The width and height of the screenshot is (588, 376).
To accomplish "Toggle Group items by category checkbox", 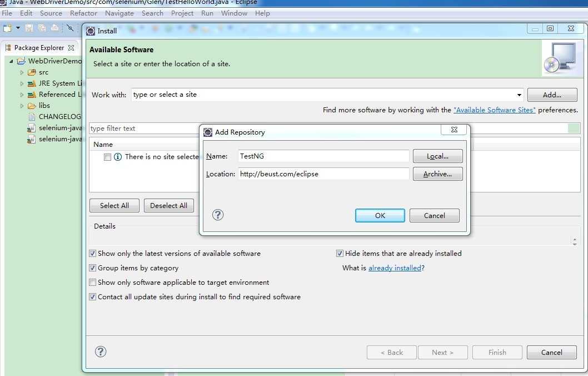I will (x=93, y=268).
